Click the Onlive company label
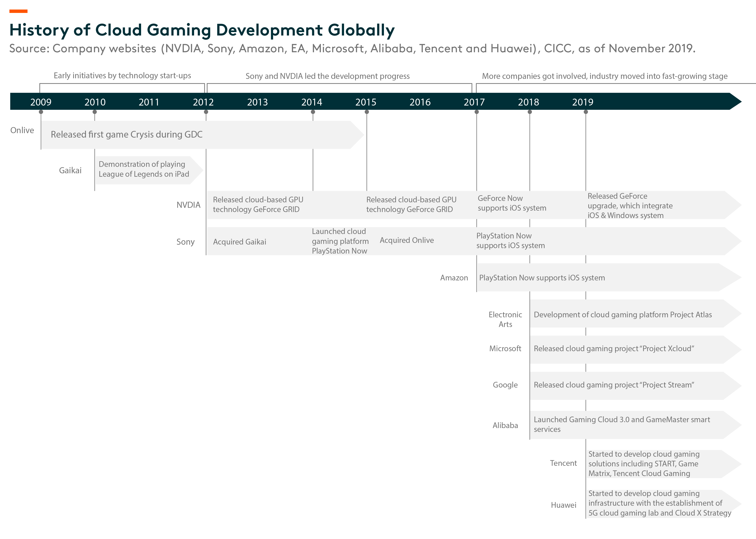Image resolution: width=756 pixels, height=539 pixels. (x=22, y=130)
